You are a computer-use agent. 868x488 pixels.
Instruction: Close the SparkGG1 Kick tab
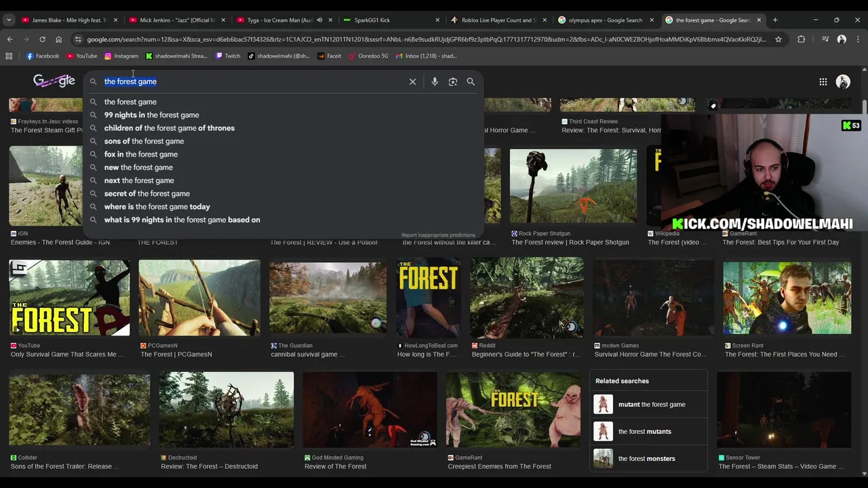(437, 20)
